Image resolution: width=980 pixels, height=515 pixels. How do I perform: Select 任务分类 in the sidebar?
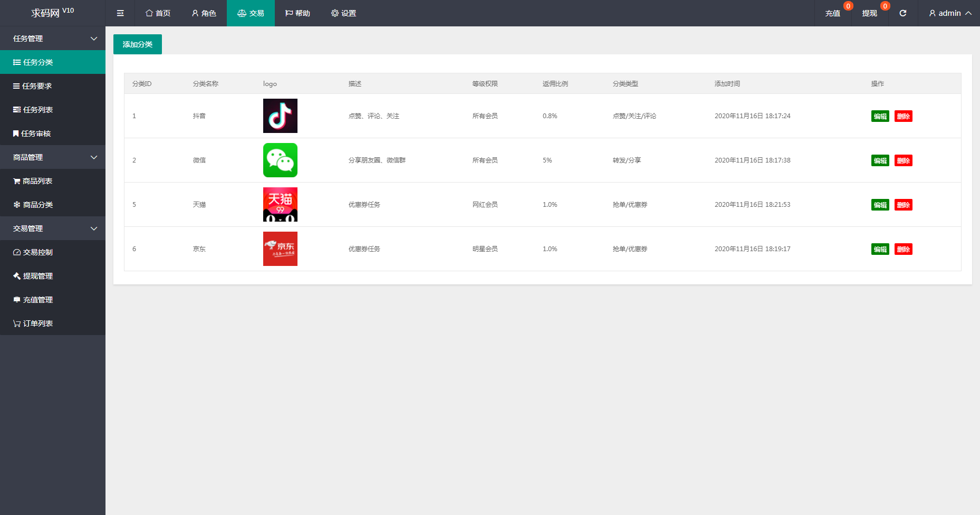pos(53,62)
